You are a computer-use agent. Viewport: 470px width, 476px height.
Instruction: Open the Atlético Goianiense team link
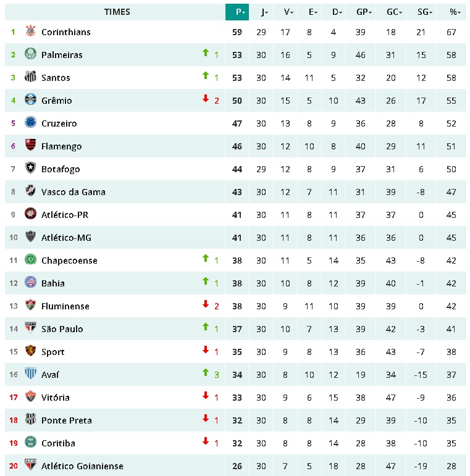coord(82,466)
